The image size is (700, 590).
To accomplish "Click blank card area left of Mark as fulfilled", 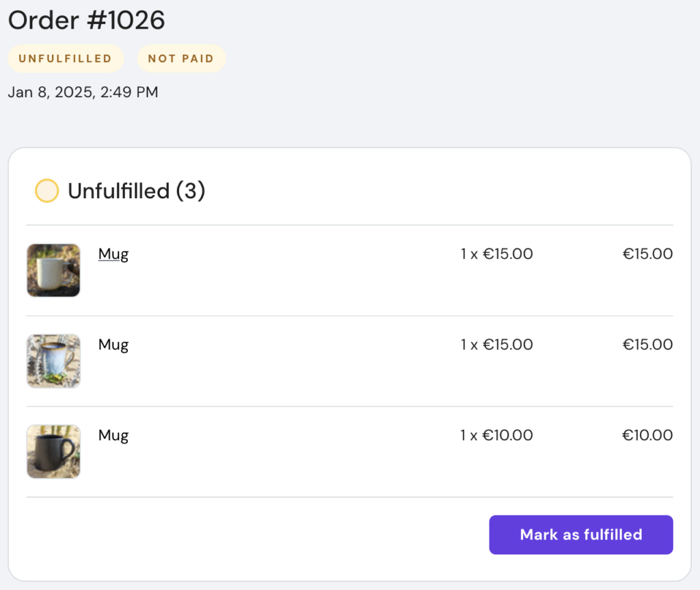I will point(260,535).
